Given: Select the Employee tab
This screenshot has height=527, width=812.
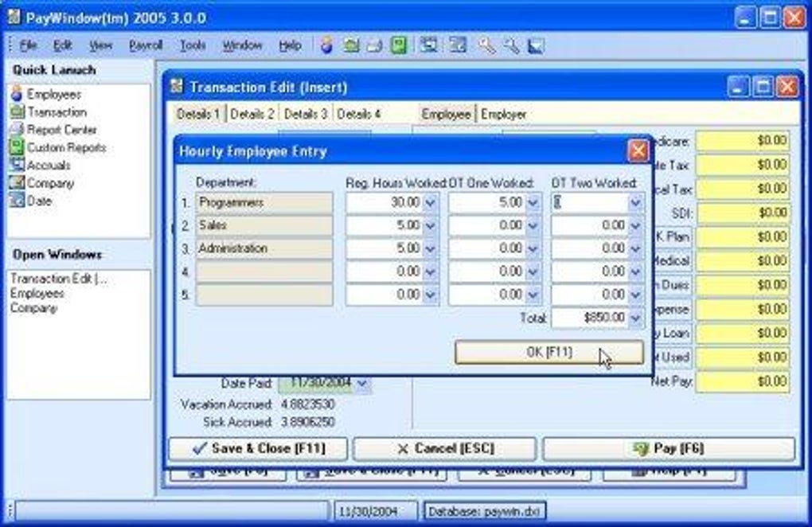Looking at the screenshot, I should click(x=447, y=114).
